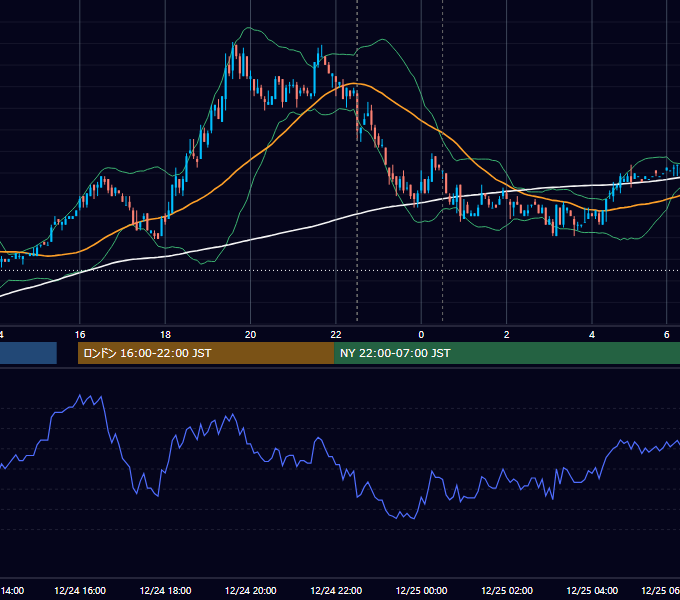This screenshot has width=680, height=600.
Task: Click the 12/25 04:00 date label
Action: (592, 590)
